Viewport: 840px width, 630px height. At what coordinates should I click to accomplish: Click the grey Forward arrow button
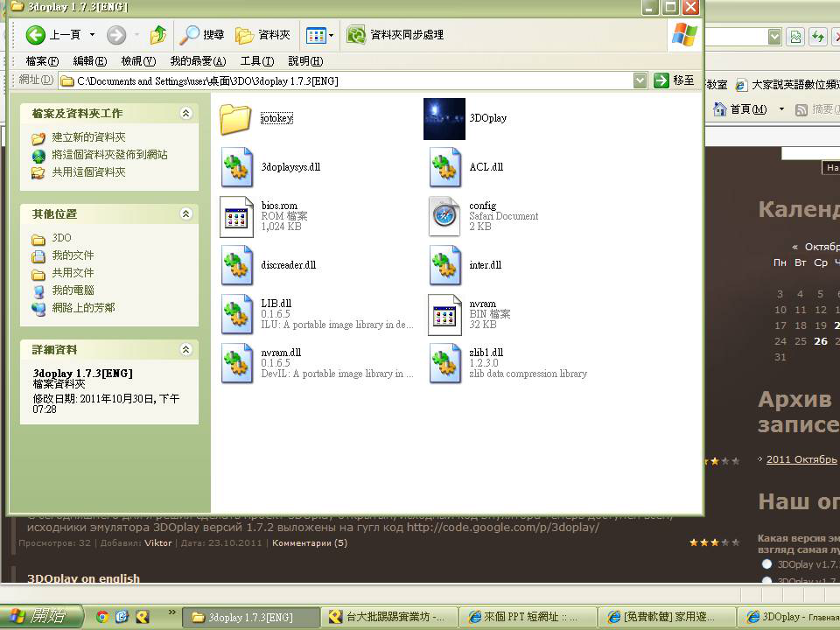pyautogui.click(x=116, y=35)
